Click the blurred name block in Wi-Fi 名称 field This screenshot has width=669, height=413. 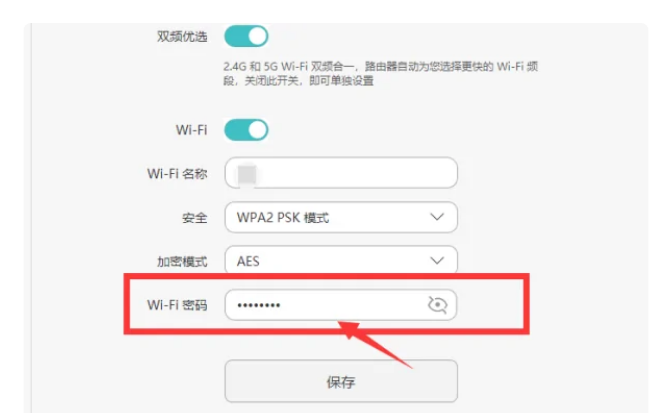[x=247, y=175]
